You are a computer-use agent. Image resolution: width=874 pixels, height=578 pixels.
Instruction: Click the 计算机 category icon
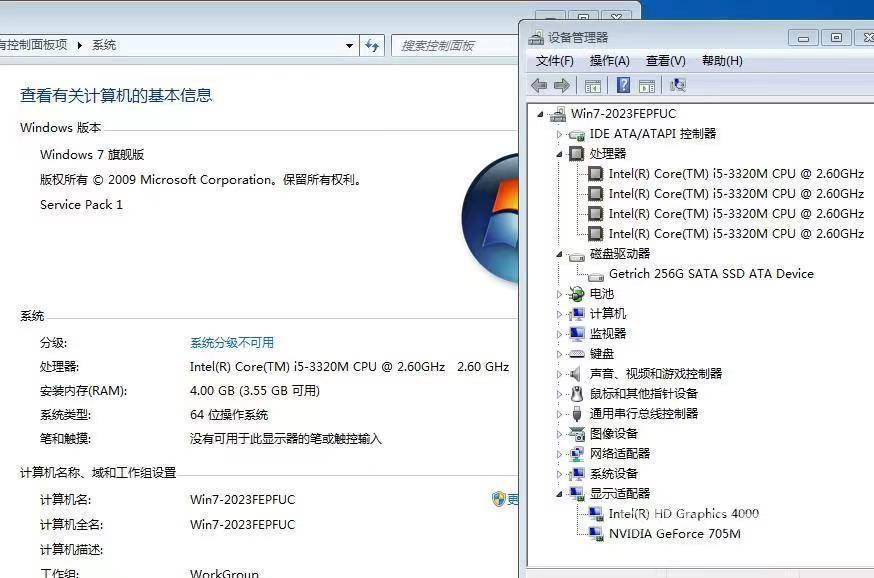576,314
